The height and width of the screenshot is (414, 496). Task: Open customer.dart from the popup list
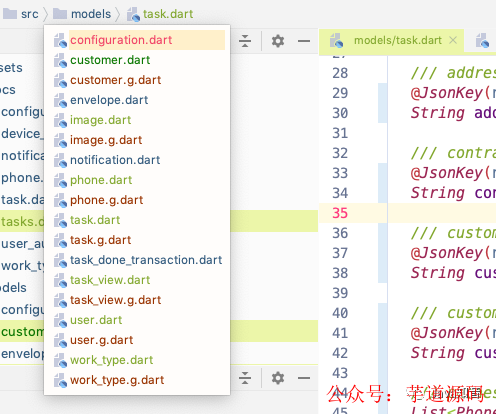(110, 60)
